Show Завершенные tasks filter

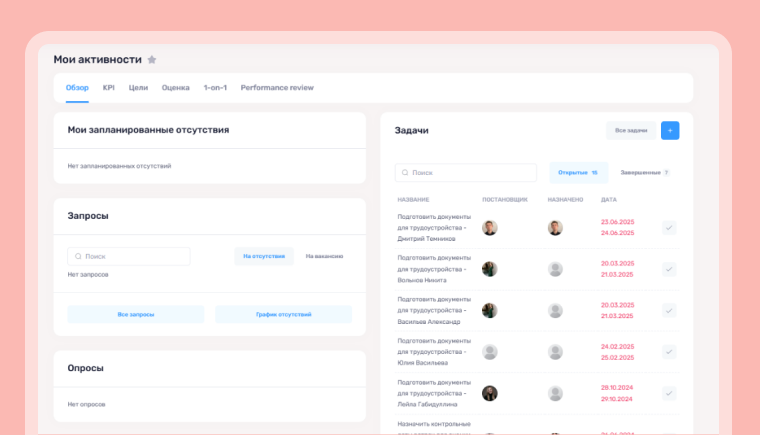coord(643,173)
